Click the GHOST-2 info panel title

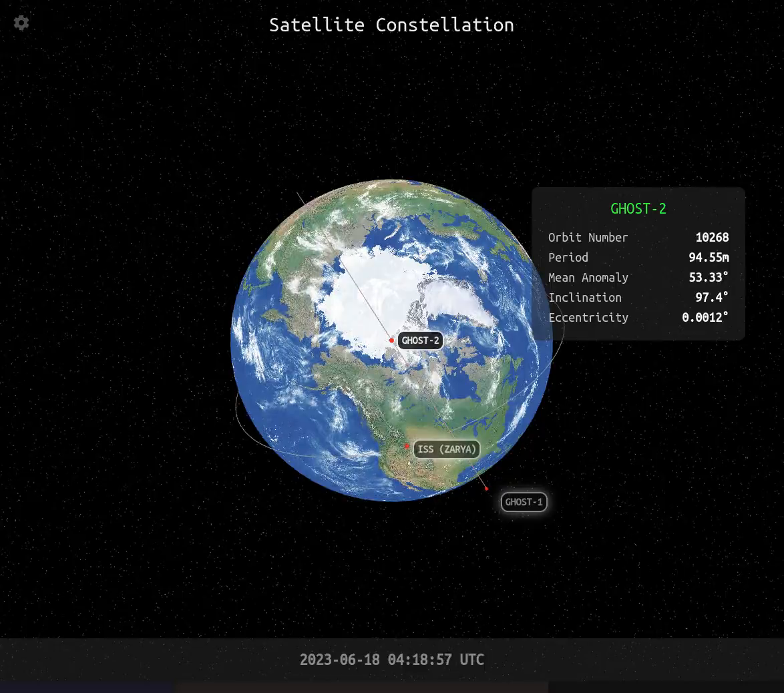pos(638,209)
